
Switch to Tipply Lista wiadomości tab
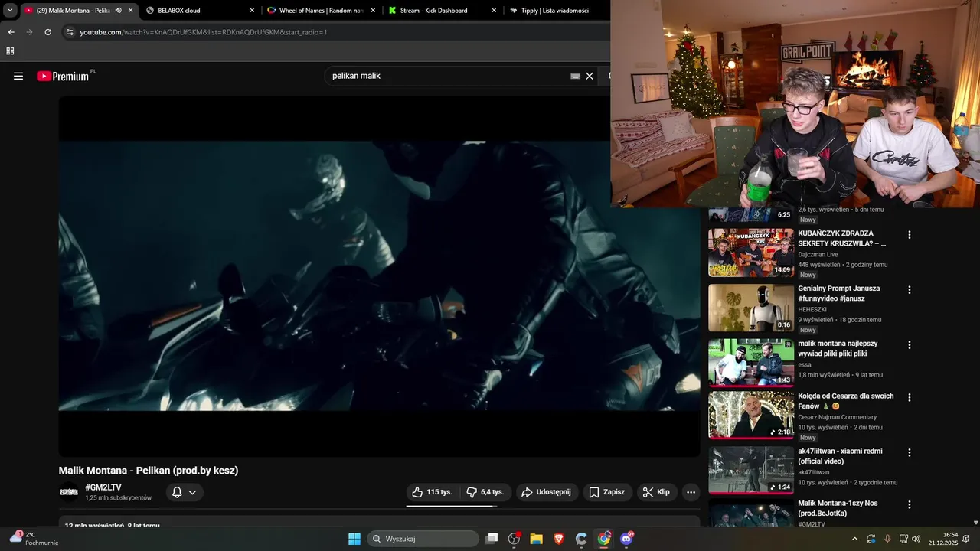pyautogui.click(x=555, y=11)
